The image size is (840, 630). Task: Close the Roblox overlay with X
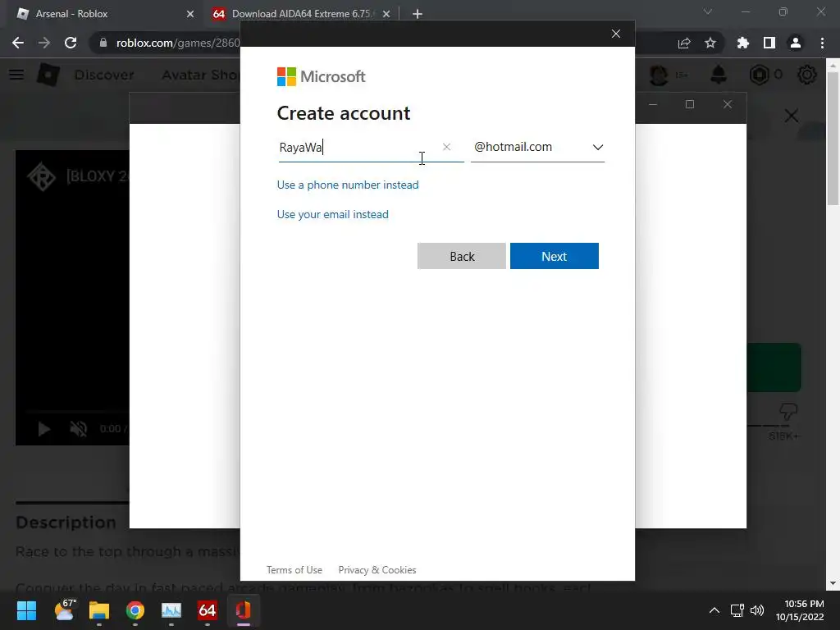point(792,116)
